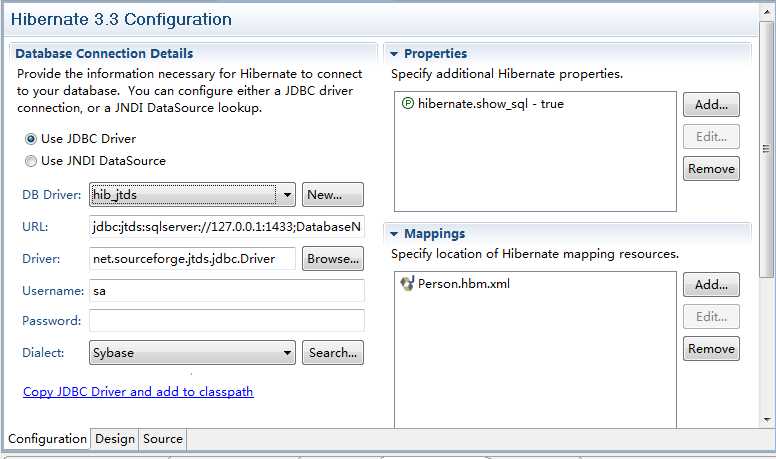The width and height of the screenshot is (776, 459).
Task: Click the Search... button for Dialect
Action: point(333,353)
